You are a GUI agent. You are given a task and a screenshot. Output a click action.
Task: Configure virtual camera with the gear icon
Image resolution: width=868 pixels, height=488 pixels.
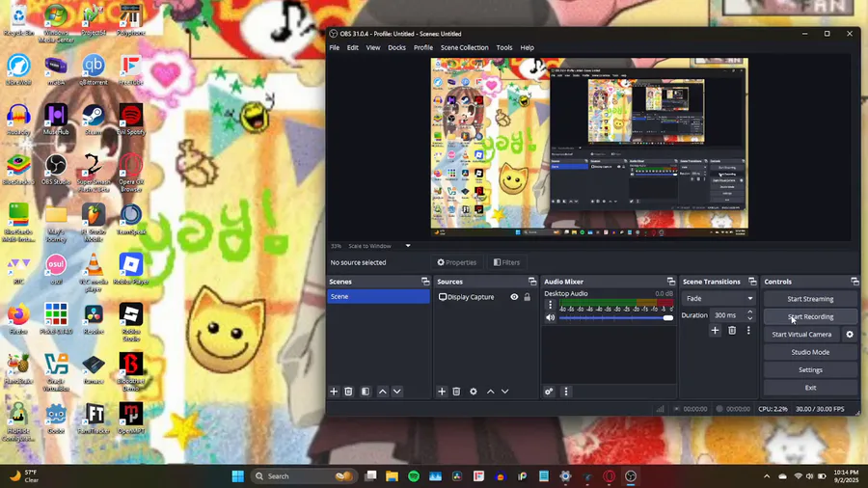(850, 335)
